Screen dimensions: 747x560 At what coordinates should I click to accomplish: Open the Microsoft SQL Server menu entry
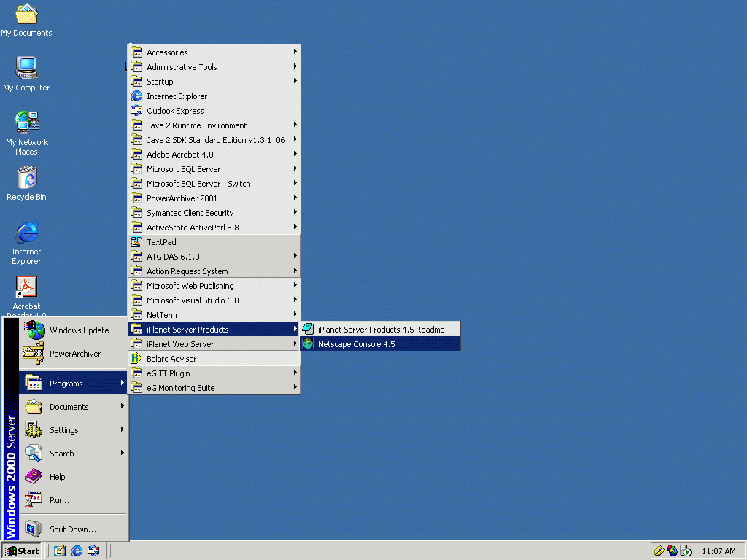[214, 169]
